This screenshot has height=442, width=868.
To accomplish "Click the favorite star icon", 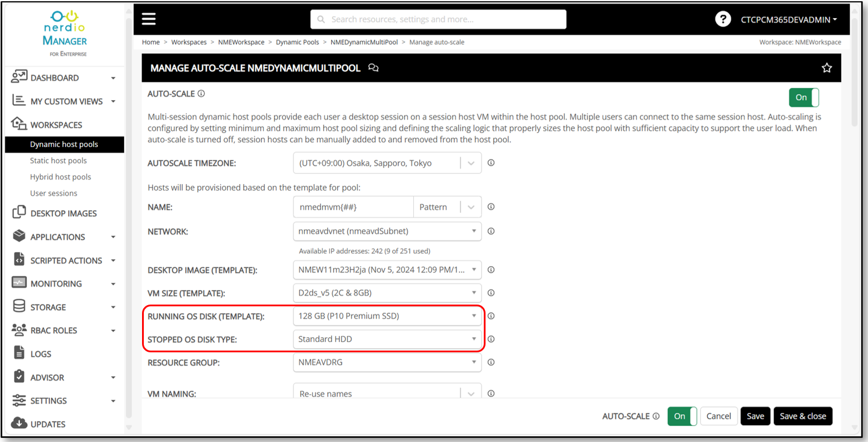I will (x=826, y=68).
